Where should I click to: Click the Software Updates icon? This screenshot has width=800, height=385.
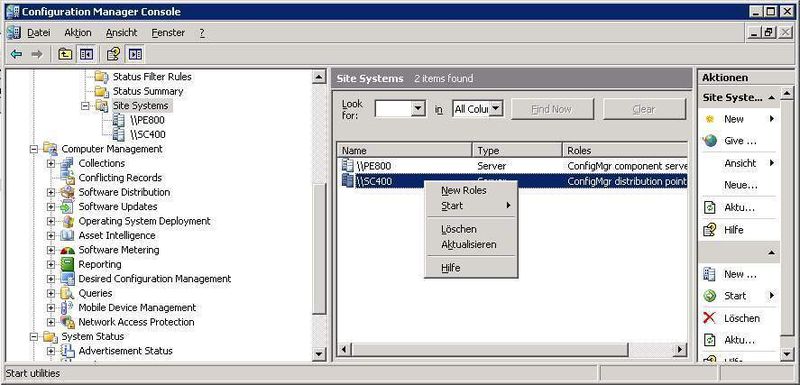(x=67, y=207)
